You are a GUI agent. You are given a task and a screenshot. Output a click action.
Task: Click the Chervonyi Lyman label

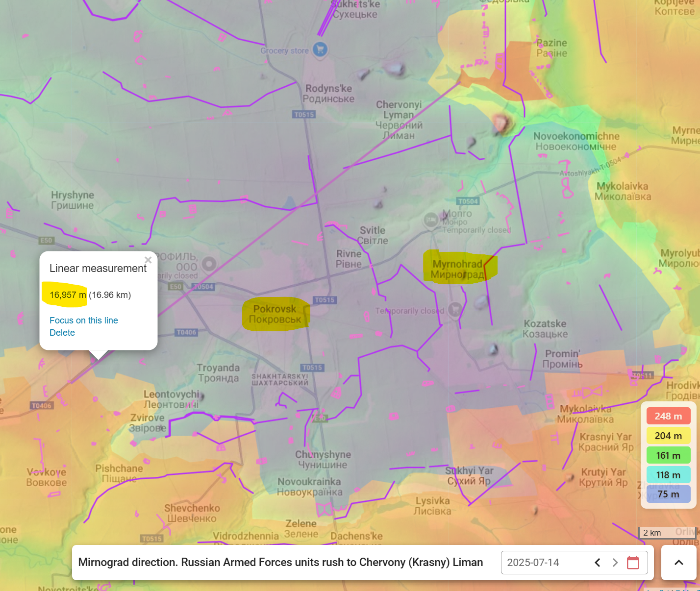(399, 120)
